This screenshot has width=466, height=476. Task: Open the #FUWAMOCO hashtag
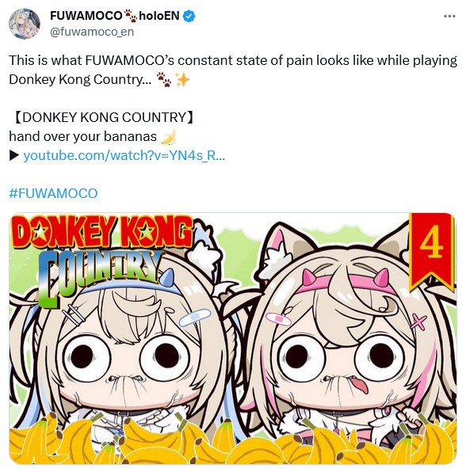(x=53, y=193)
